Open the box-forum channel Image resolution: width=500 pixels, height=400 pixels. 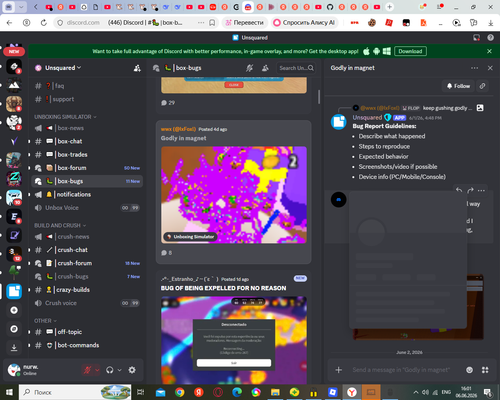point(87,168)
